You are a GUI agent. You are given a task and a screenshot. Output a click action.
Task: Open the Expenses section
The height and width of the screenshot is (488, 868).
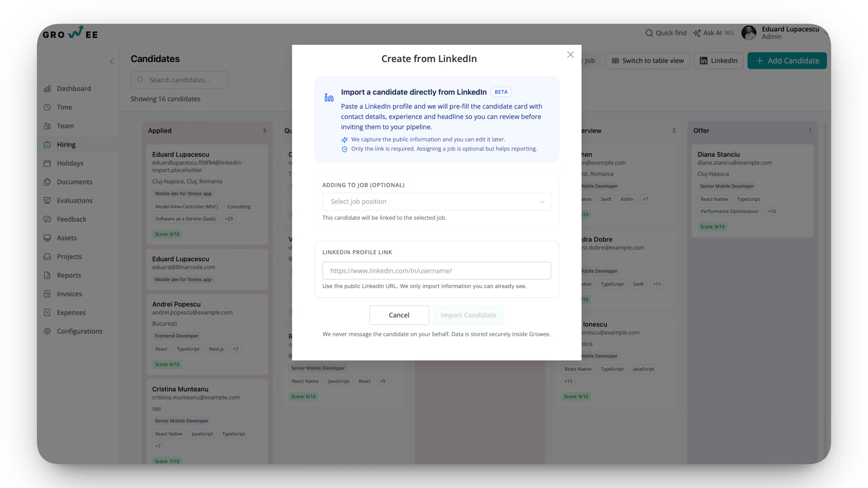click(x=47, y=312)
